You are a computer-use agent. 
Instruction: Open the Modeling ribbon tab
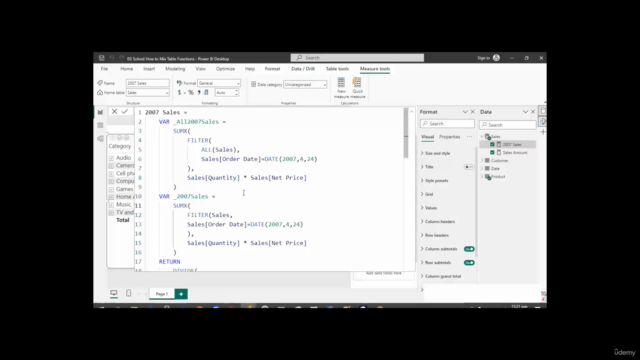(x=175, y=69)
